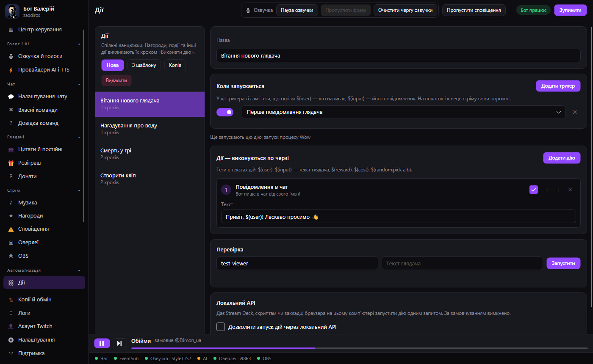Remove the Перше повідомлення глядача trigger

[x=575, y=112]
